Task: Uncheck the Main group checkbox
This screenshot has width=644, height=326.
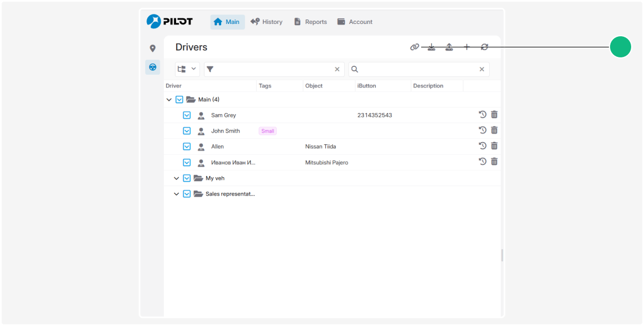Action: coord(179,100)
